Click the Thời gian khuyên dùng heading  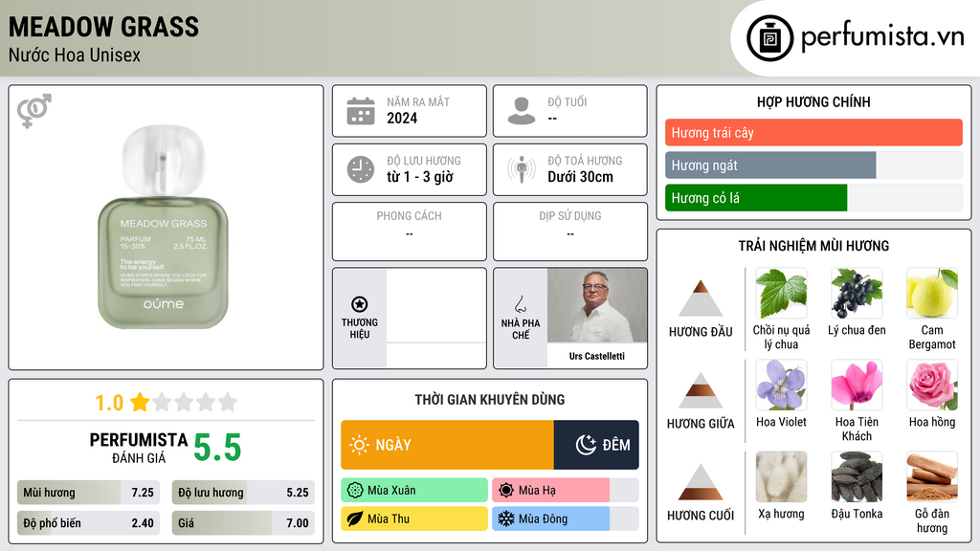pyautogui.click(x=490, y=400)
